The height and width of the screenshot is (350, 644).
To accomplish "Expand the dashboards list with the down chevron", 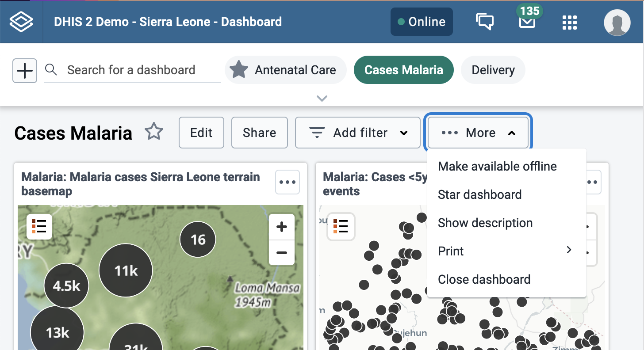I will pyautogui.click(x=322, y=98).
